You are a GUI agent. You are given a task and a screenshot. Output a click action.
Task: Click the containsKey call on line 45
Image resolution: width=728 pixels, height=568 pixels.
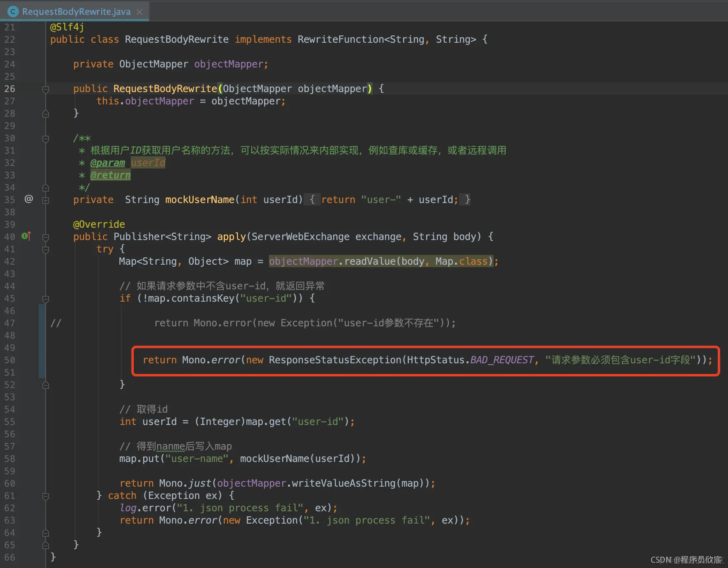point(203,298)
